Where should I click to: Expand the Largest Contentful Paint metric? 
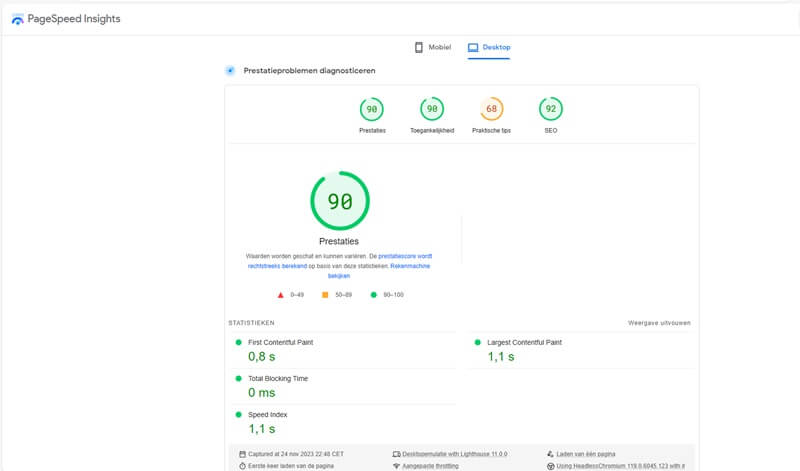(x=524, y=342)
